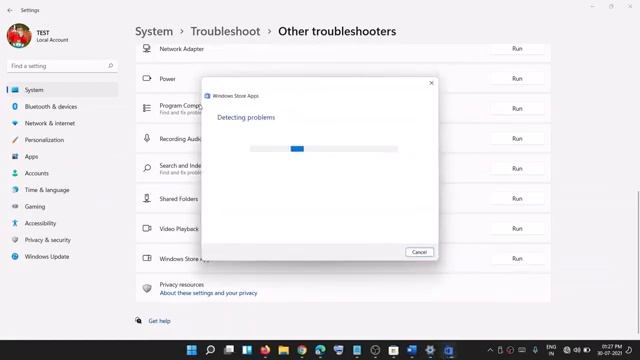This screenshot has width=640, height=360.
Task: Open Google Chrome from the taskbar
Action: tap(302, 350)
